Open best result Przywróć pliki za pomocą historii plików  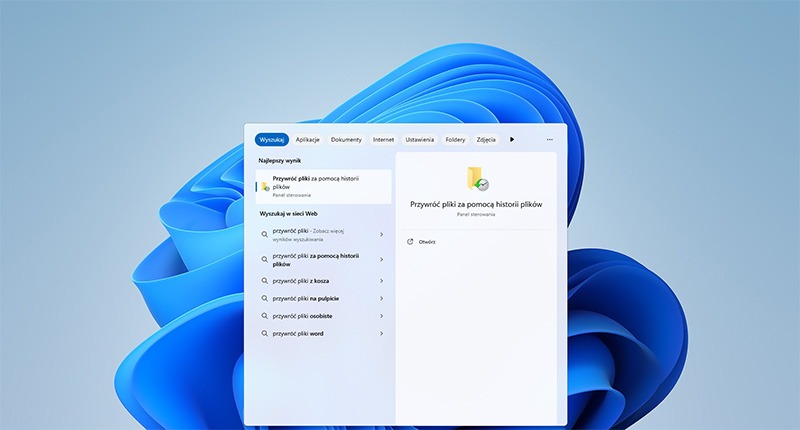pos(323,187)
